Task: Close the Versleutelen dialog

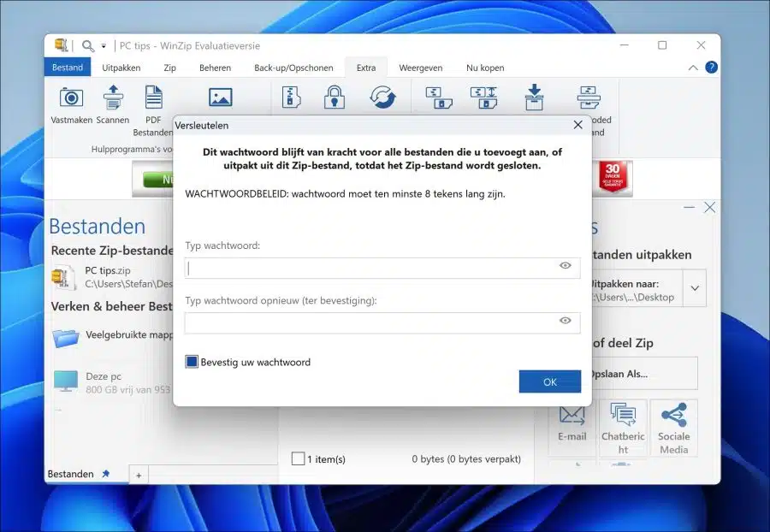Action: [x=578, y=125]
